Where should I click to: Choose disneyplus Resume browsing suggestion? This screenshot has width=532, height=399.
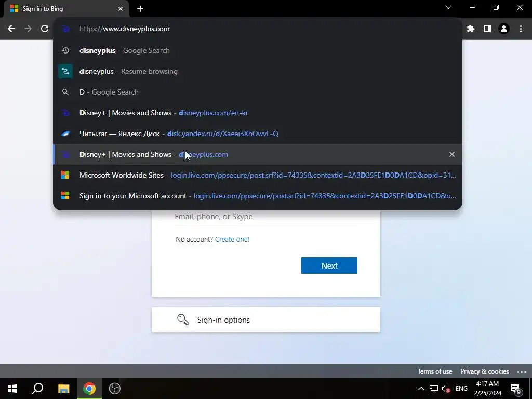[x=258, y=71]
